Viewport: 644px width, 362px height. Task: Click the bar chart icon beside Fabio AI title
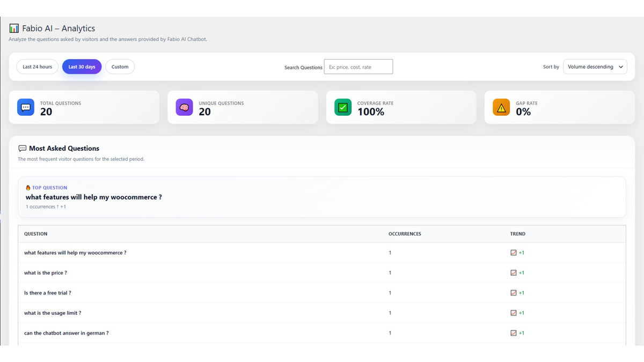click(14, 28)
